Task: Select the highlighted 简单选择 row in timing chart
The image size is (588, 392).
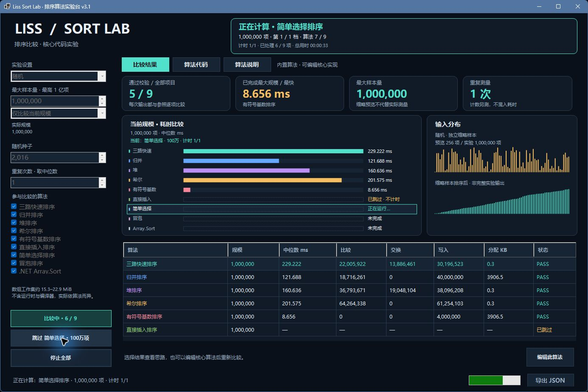Action: 272,209
